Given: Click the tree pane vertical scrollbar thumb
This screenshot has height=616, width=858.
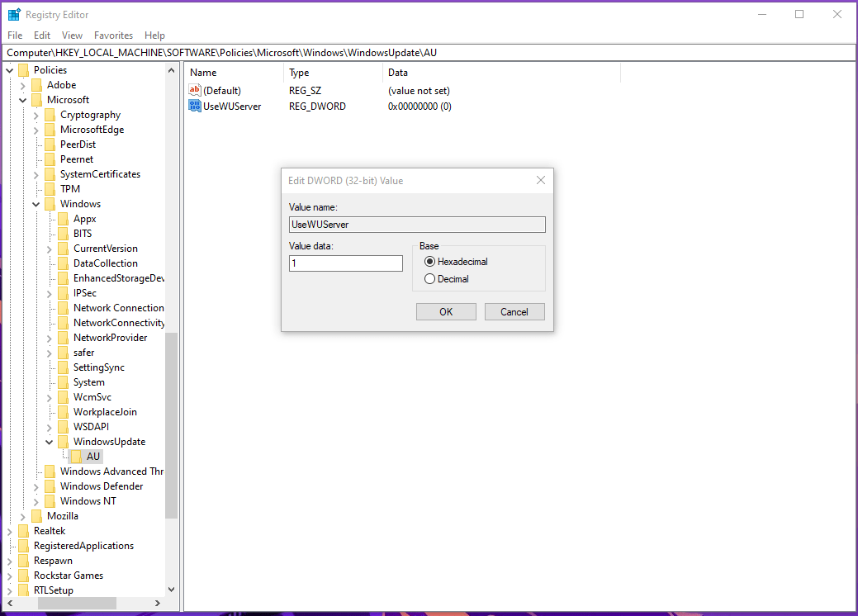Looking at the screenshot, I should coord(171,425).
